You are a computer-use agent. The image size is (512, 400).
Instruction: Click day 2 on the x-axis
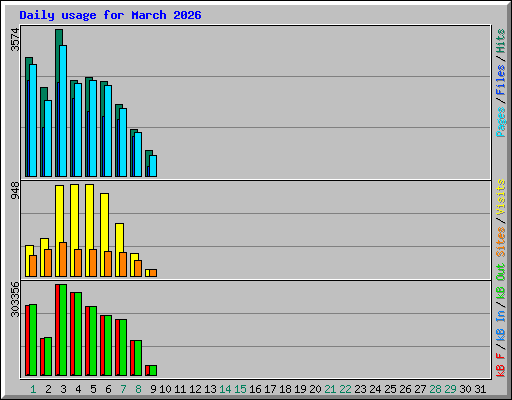[48, 389]
